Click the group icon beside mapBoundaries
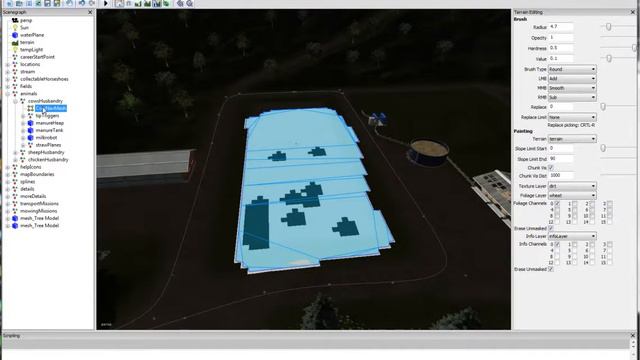 (15, 174)
